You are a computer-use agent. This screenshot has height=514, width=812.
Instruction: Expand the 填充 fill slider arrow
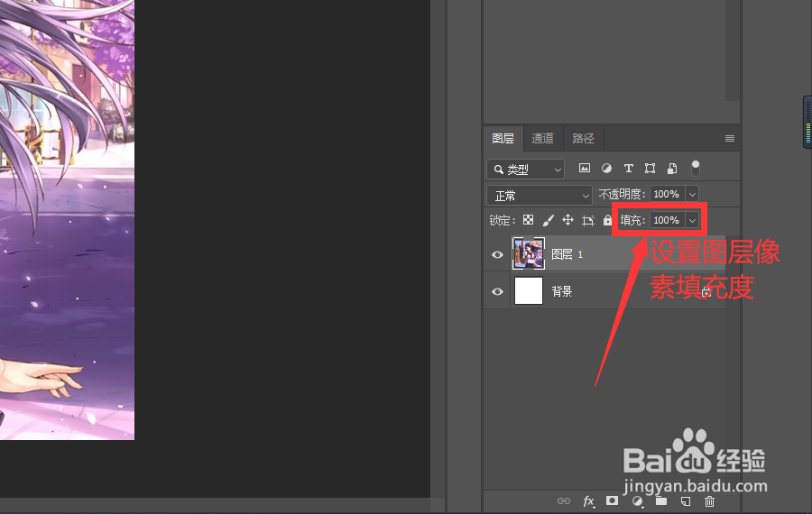coord(692,221)
